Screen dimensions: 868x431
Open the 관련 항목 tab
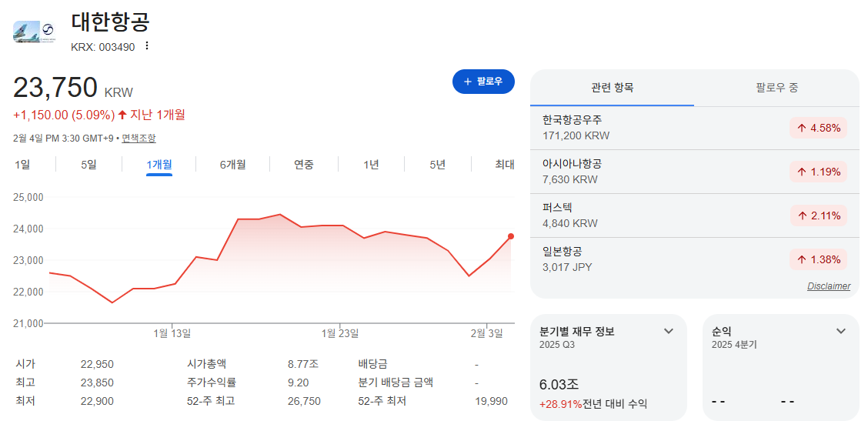point(613,88)
